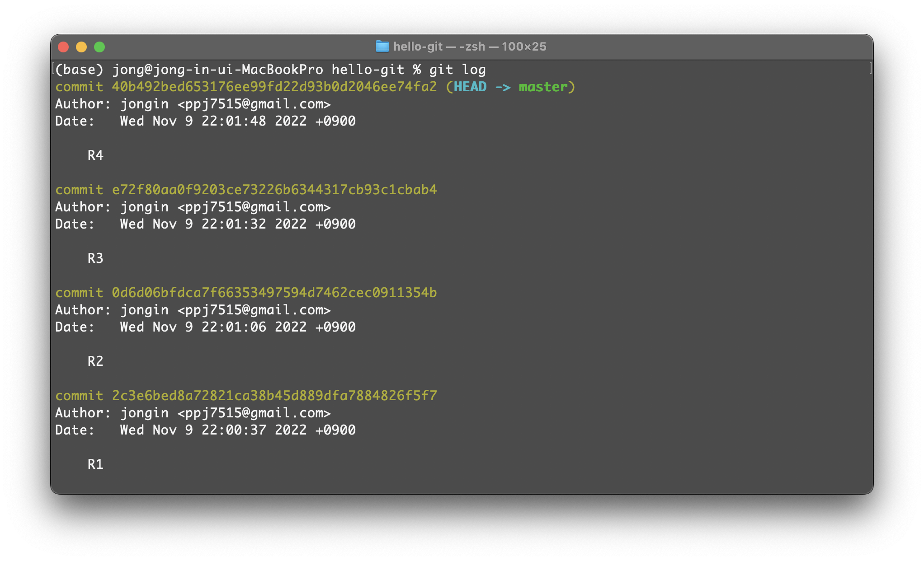The image size is (924, 561).
Task: Click the git log command text
Action: coord(457,70)
